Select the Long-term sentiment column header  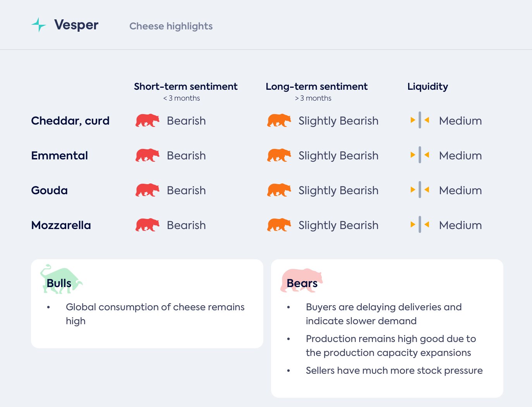point(316,87)
